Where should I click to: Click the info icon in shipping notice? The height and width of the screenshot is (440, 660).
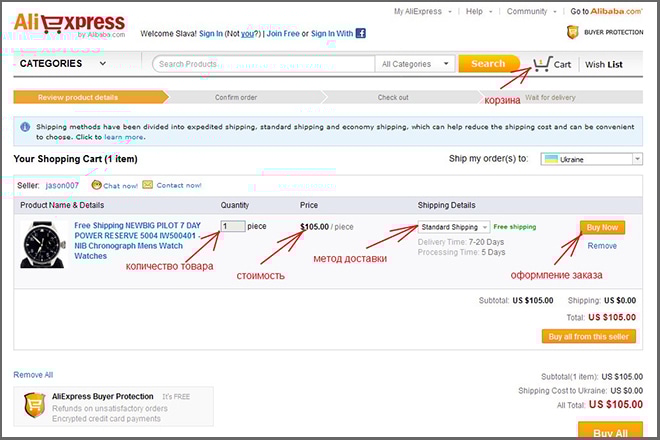(23, 128)
